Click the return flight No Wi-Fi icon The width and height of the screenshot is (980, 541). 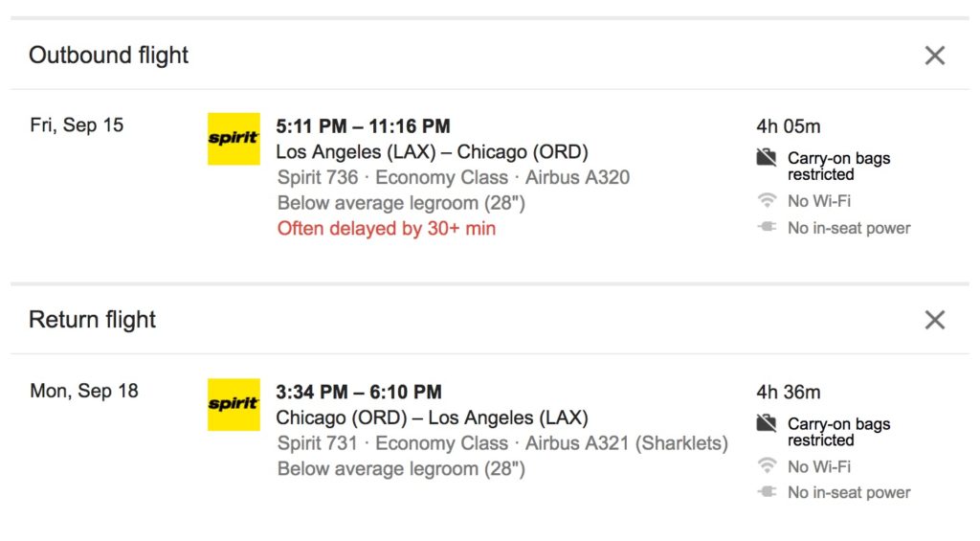click(x=767, y=466)
